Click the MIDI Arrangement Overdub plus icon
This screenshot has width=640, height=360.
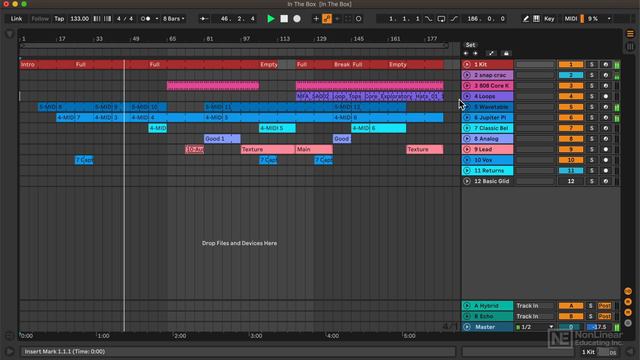pos(316,19)
